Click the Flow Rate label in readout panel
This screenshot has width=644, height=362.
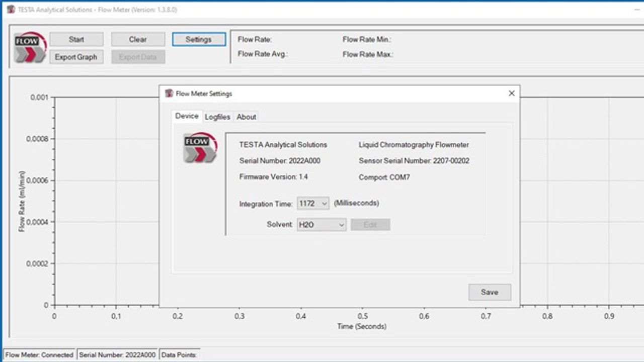pyautogui.click(x=255, y=40)
